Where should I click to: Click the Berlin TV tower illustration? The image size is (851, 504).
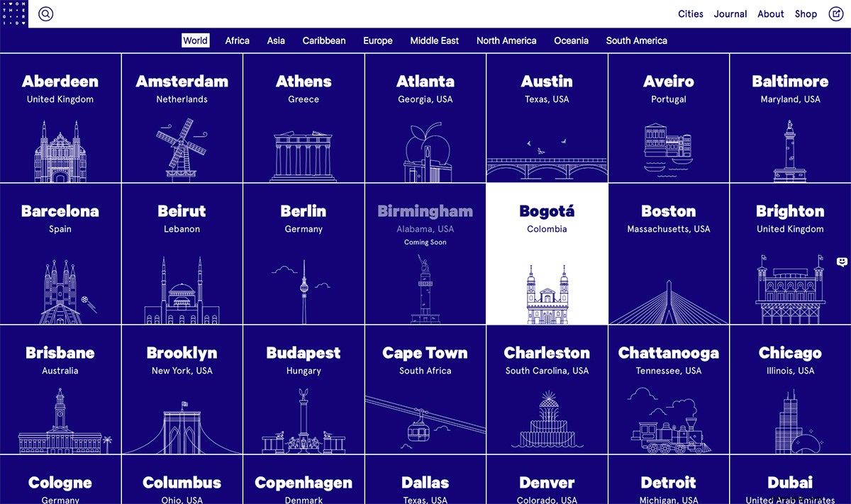tap(304, 287)
